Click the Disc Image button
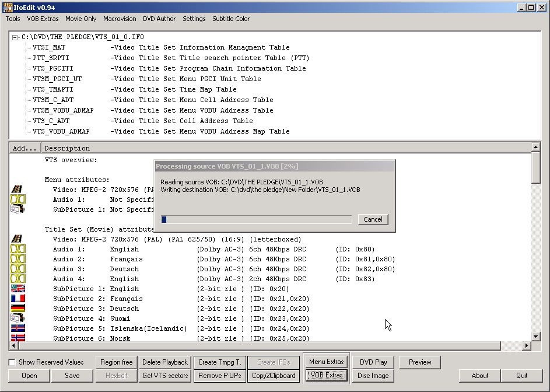The height and width of the screenshot is (392, 550). tap(373, 376)
